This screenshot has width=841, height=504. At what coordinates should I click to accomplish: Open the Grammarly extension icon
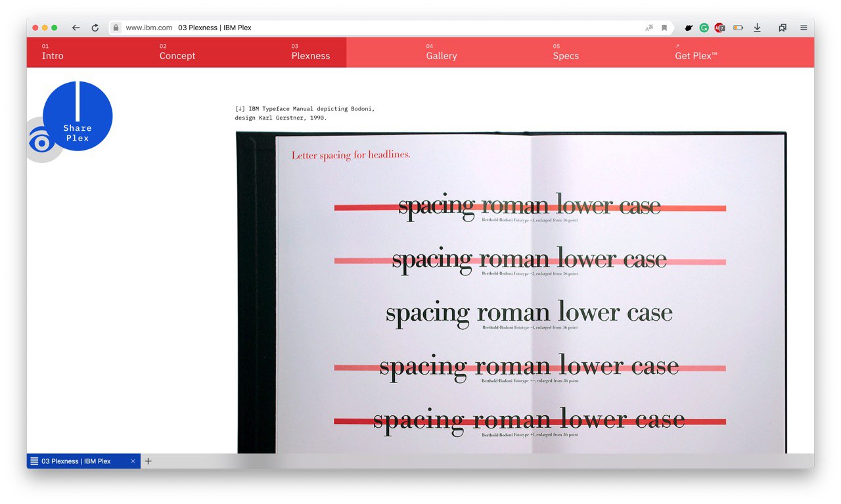click(704, 28)
